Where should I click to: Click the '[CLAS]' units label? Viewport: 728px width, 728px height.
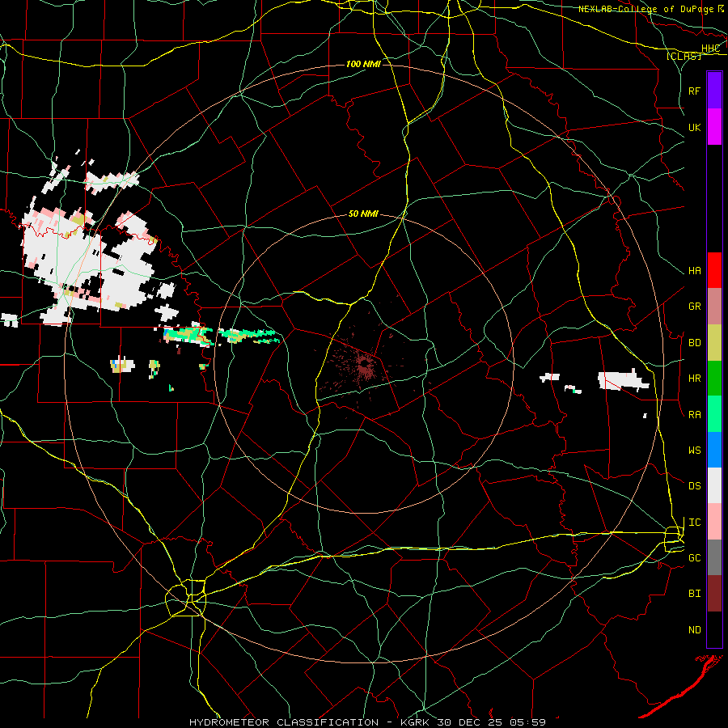[x=684, y=56]
